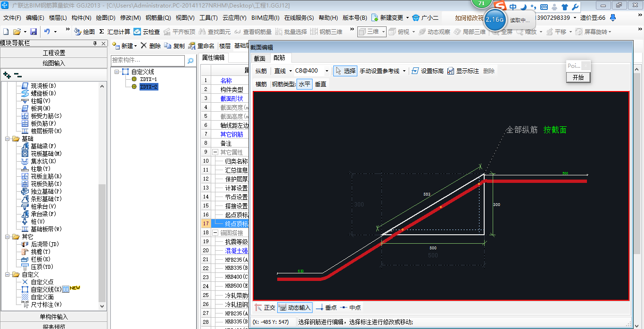Open a project with the folder icon
Viewport: 644px width, 329px height.
[17, 32]
